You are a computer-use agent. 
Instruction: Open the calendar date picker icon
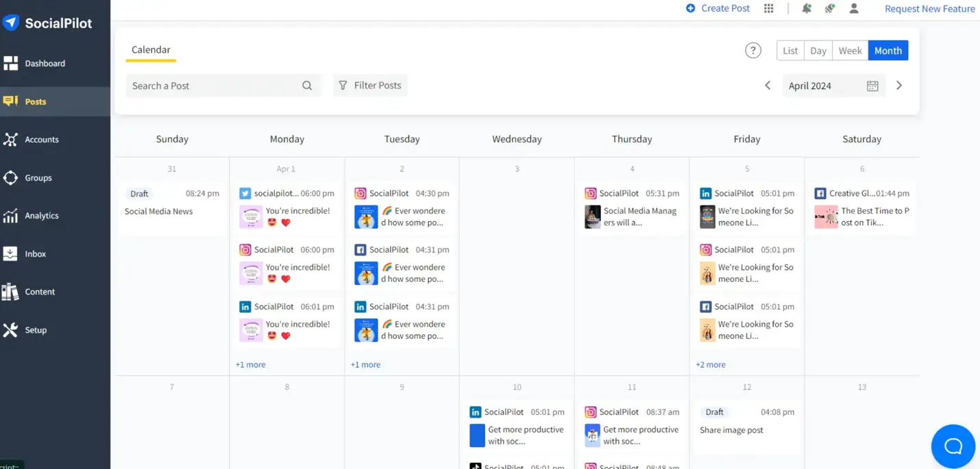pos(872,85)
